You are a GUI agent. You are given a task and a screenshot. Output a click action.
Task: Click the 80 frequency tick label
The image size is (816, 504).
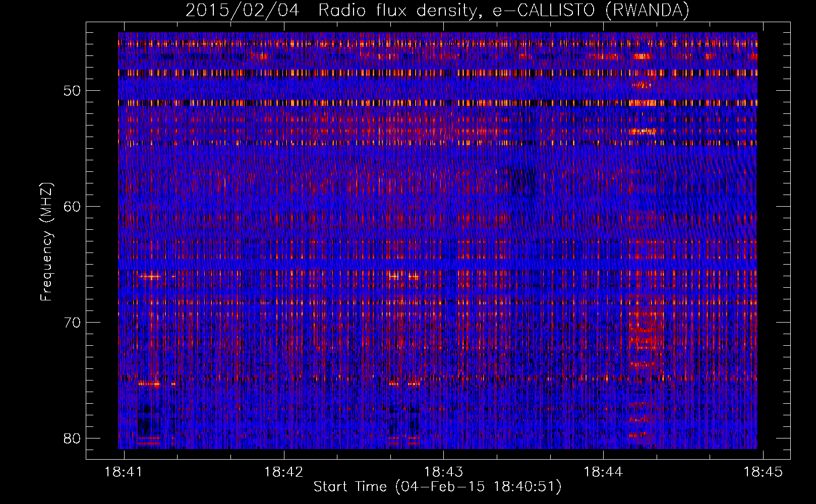coord(72,438)
